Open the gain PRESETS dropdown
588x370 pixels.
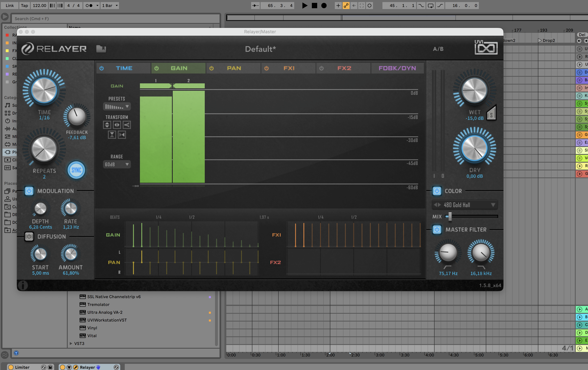[x=117, y=107]
